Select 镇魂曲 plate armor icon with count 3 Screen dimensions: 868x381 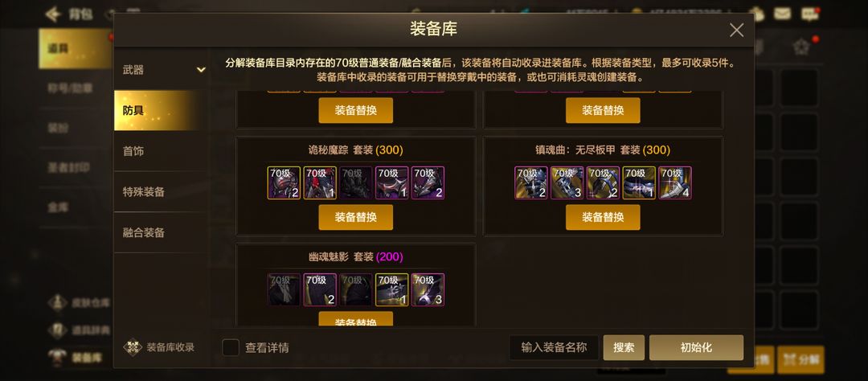coord(567,182)
